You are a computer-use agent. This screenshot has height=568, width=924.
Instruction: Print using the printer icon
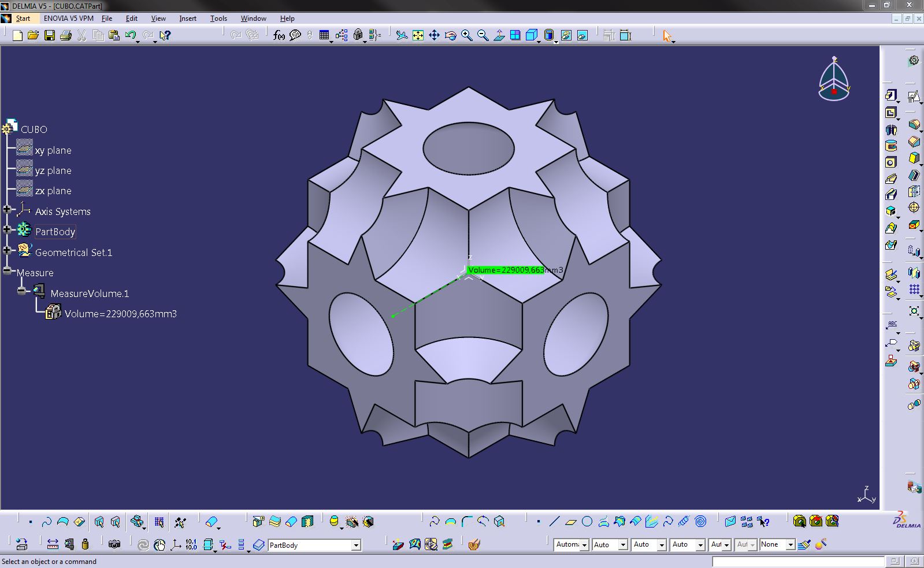coord(65,35)
